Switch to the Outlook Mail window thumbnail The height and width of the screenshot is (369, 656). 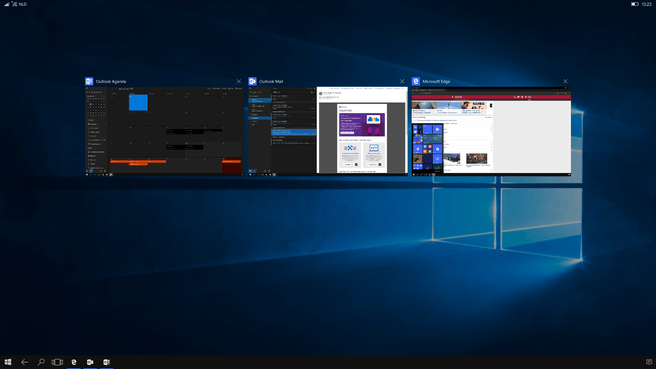tap(328, 131)
